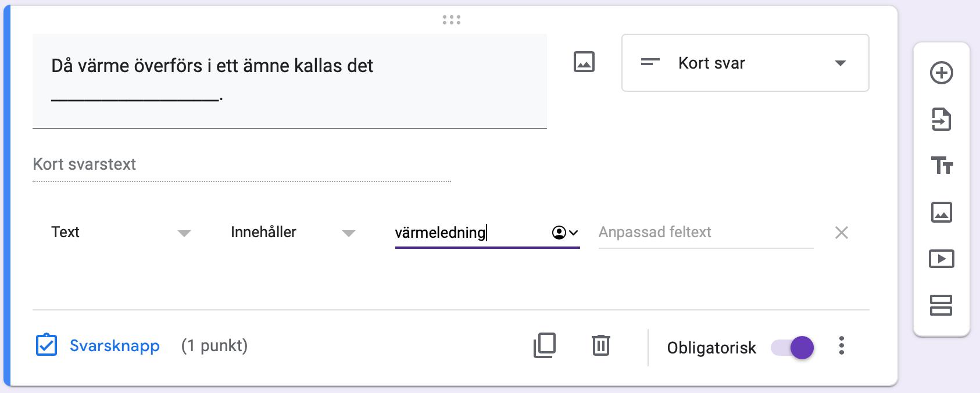Duplicate this question
980x393 pixels.
coord(545,346)
